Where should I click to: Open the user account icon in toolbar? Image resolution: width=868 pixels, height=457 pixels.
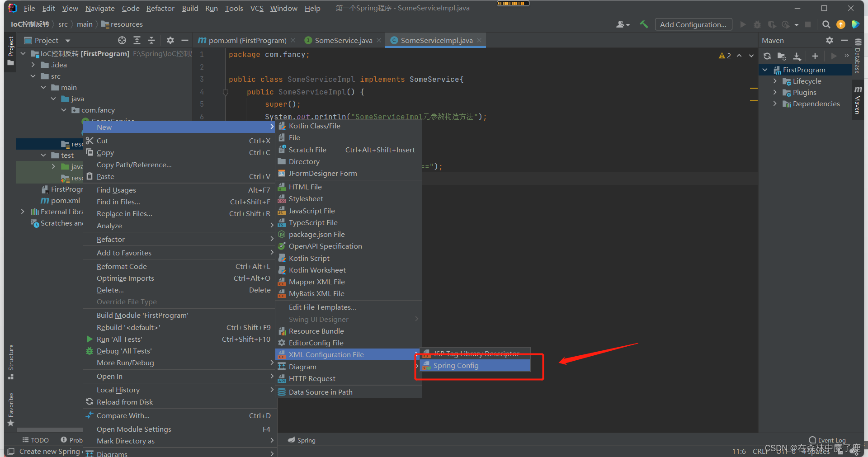(623, 24)
